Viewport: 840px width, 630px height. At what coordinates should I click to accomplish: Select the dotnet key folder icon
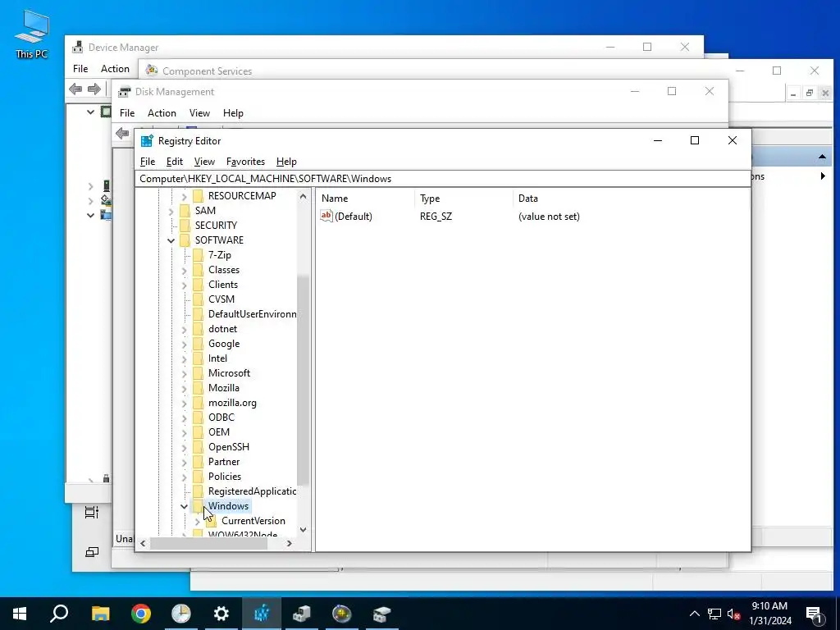pyautogui.click(x=198, y=329)
